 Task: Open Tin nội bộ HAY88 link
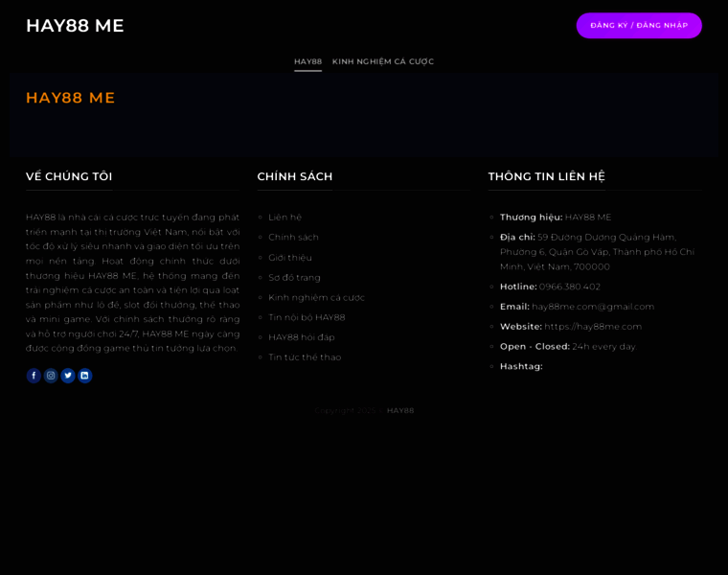coord(307,318)
